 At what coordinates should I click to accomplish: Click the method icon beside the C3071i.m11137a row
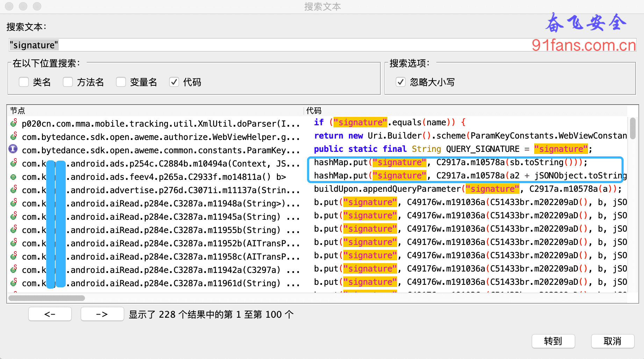pos(14,190)
